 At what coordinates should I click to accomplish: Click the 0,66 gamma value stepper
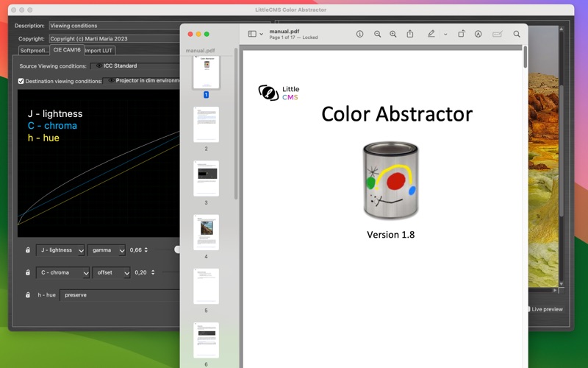coord(146,250)
